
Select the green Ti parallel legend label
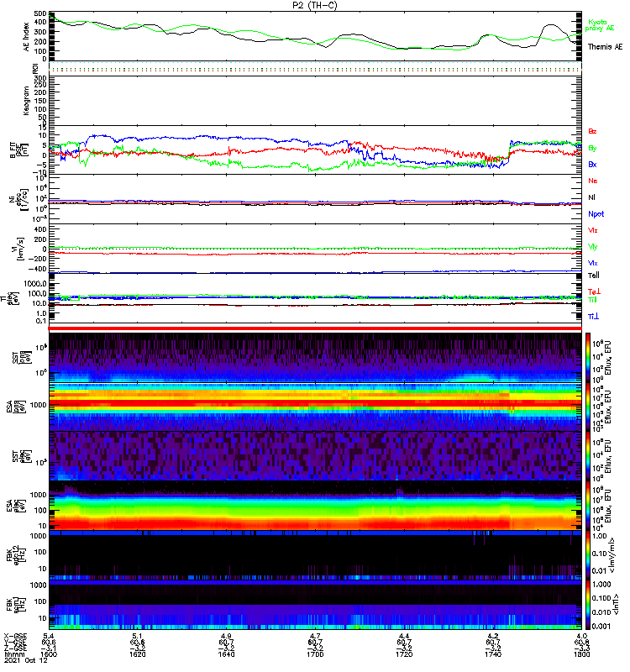pyautogui.click(x=592, y=300)
